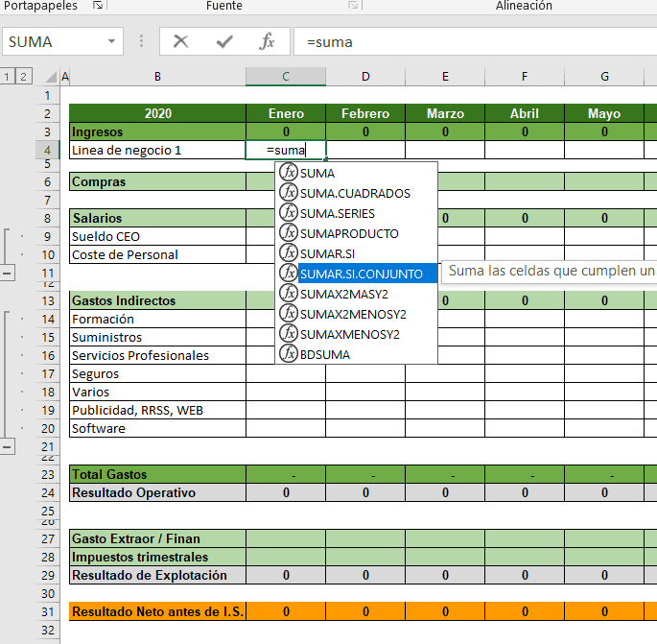
Task: Select the Ingresos cell
Action: 157,131
